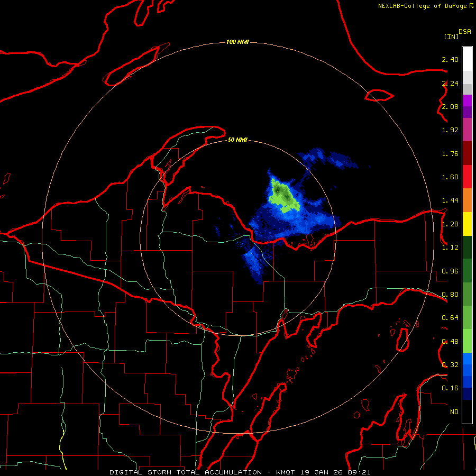Click the ND legend label
Screen dimensions: 476x476
[454, 412]
